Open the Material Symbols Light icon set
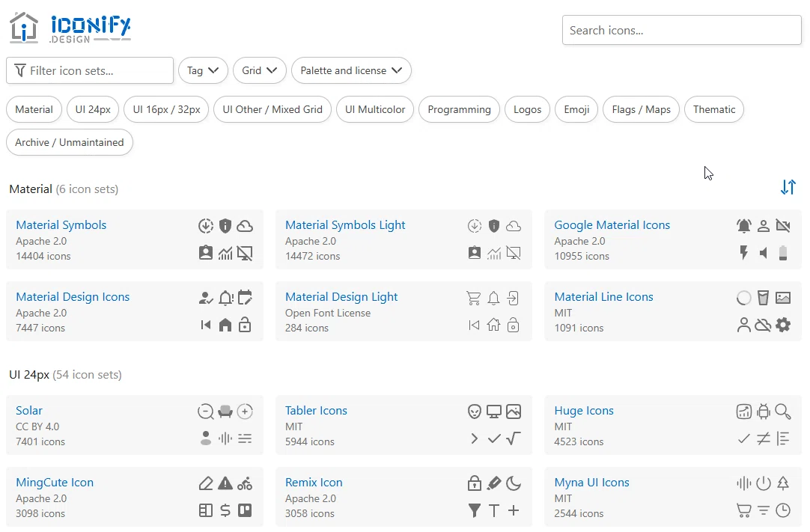 tap(345, 225)
